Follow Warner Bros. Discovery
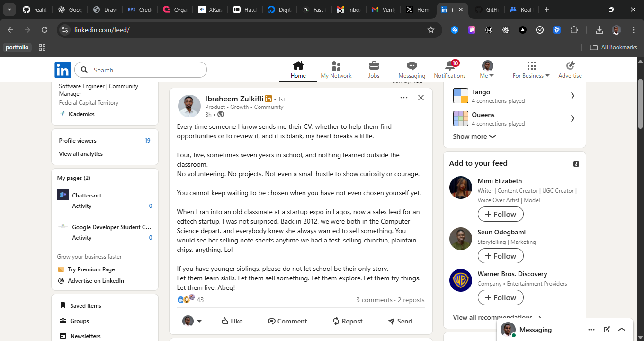The height and width of the screenshot is (341, 644). (x=501, y=297)
